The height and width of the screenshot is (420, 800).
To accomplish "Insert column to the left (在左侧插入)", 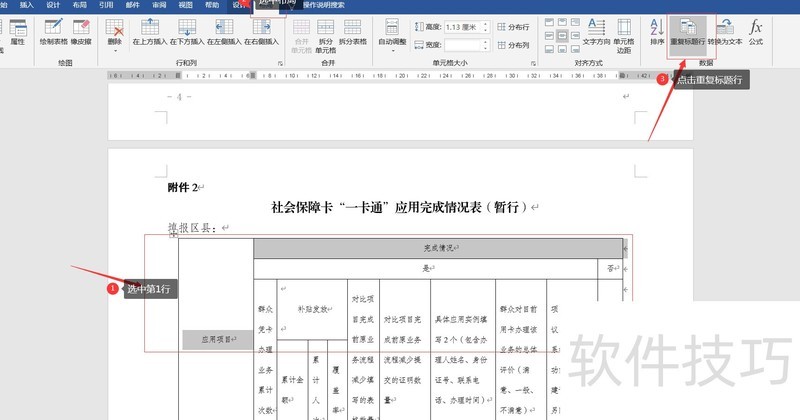I will [x=224, y=32].
